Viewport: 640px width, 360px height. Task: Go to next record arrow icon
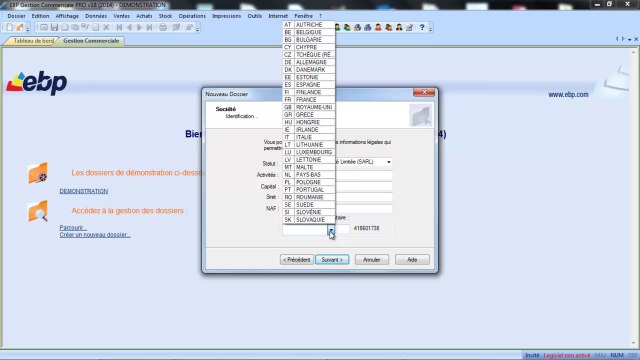139,27
